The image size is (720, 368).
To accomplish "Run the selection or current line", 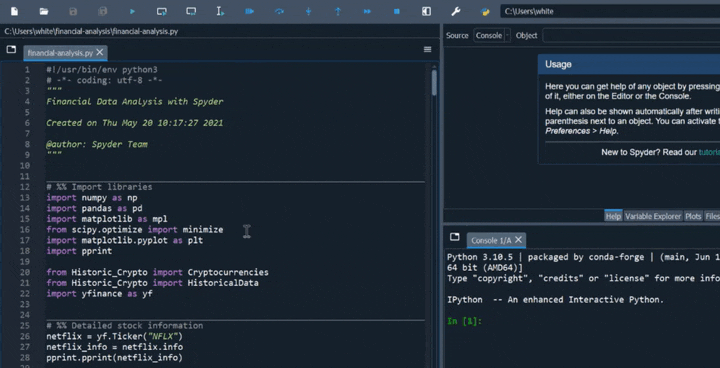I will coord(220,11).
